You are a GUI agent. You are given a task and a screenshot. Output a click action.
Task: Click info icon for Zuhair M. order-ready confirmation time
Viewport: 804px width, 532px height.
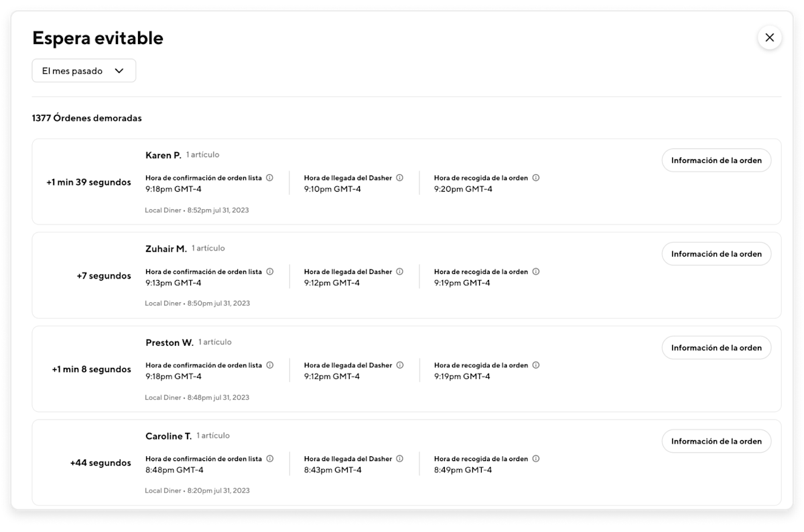[x=269, y=272]
